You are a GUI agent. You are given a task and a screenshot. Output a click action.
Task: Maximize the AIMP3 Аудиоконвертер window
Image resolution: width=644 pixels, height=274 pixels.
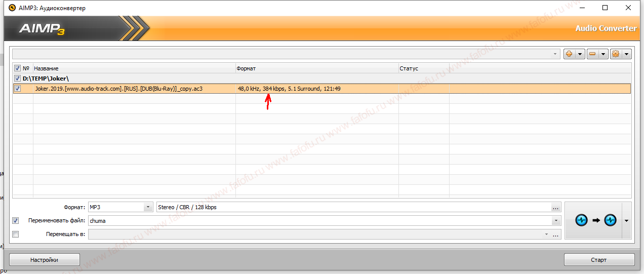pyautogui.click(x=605, y=8)
